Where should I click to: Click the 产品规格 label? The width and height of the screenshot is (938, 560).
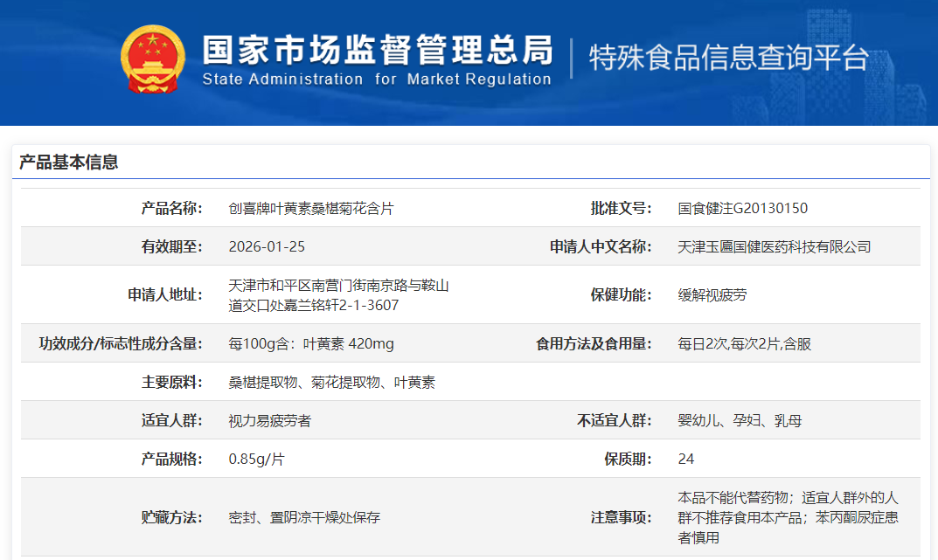(171, 459)
